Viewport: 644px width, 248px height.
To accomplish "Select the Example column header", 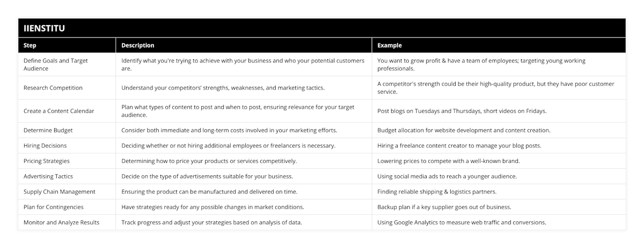I will (390, 46).
